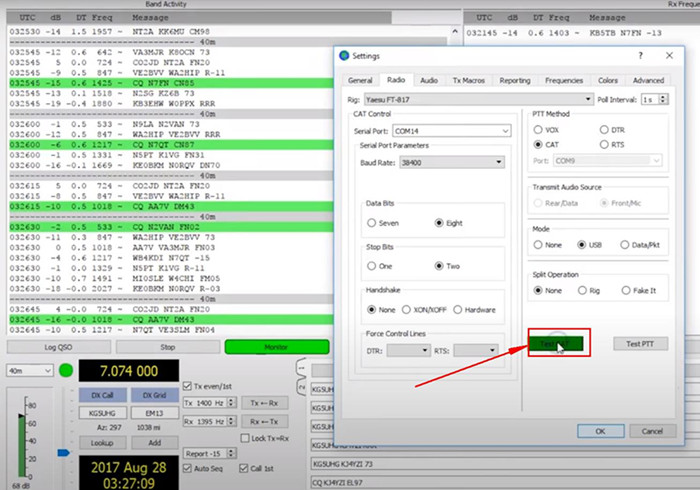Click the green status indicator beside the band selector
The height and width of the screenshot is (490, 700).
point(66,372)
